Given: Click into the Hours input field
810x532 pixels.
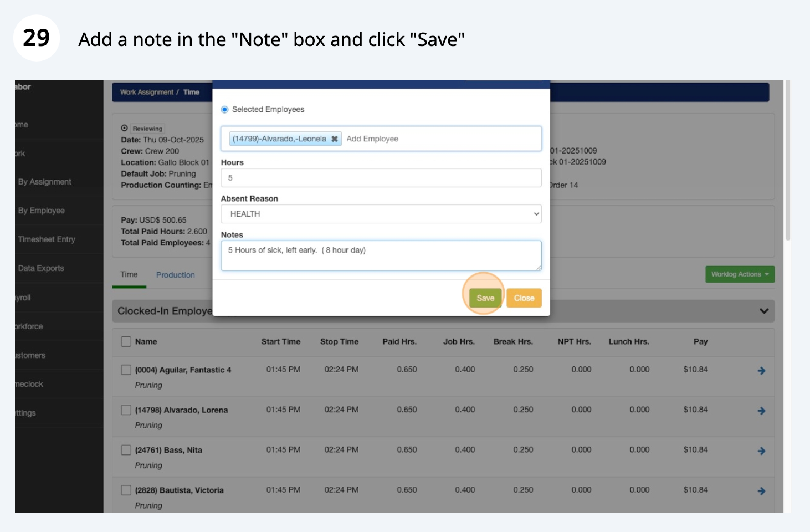Looking at the screenshot, I should (x=381, y=178).
